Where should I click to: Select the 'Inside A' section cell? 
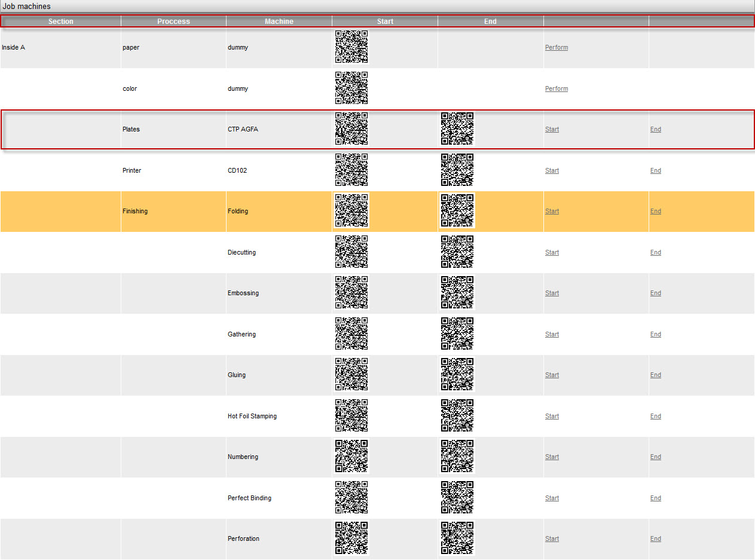coord(60,47)
